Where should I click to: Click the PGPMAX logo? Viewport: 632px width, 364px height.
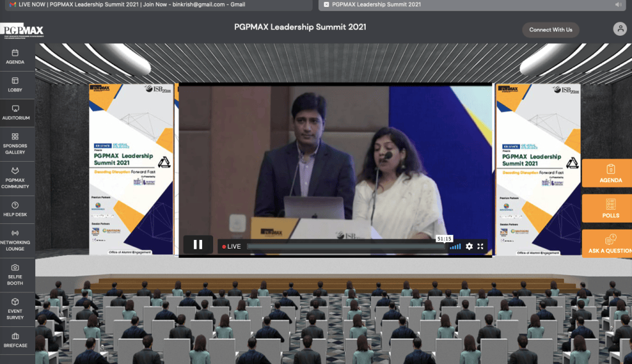[22, 31]
